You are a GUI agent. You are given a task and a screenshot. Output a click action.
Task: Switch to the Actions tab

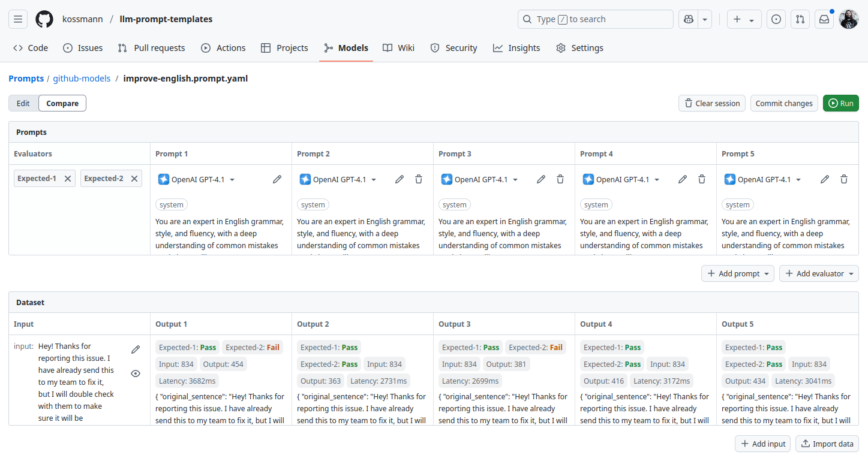click(x=223, y=48)
